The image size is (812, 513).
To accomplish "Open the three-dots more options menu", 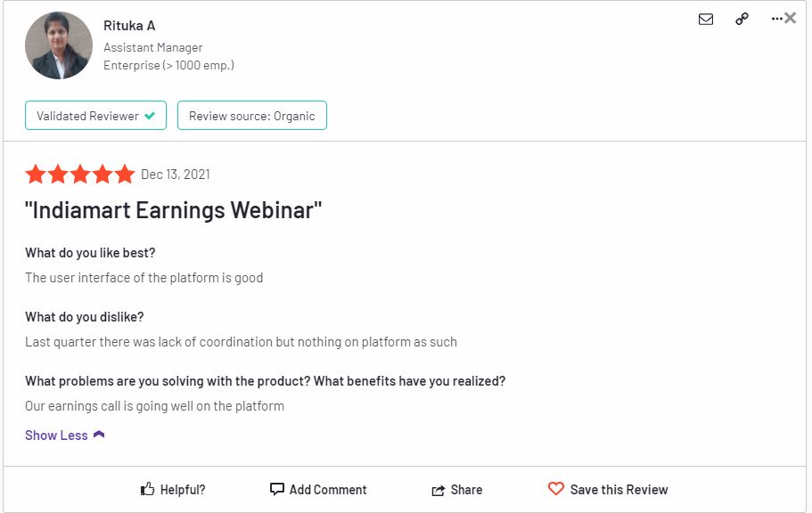I will [x=776, y=18].
